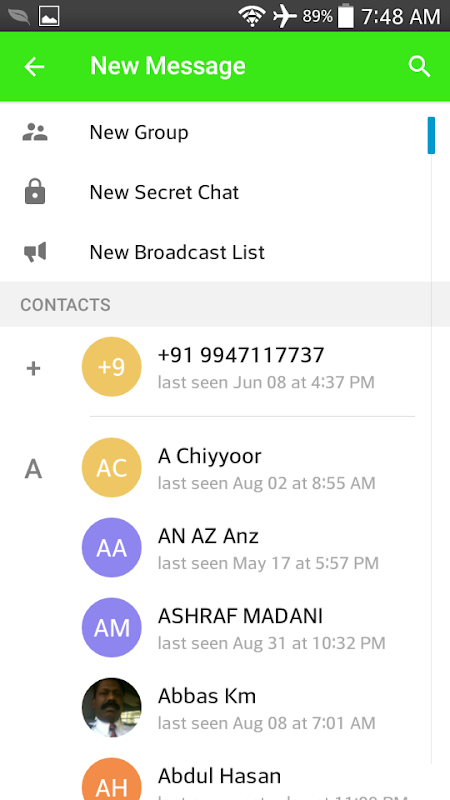Select the AC avatar circle
Viewport: 450px width, 800px height.
tap(112, 467)
